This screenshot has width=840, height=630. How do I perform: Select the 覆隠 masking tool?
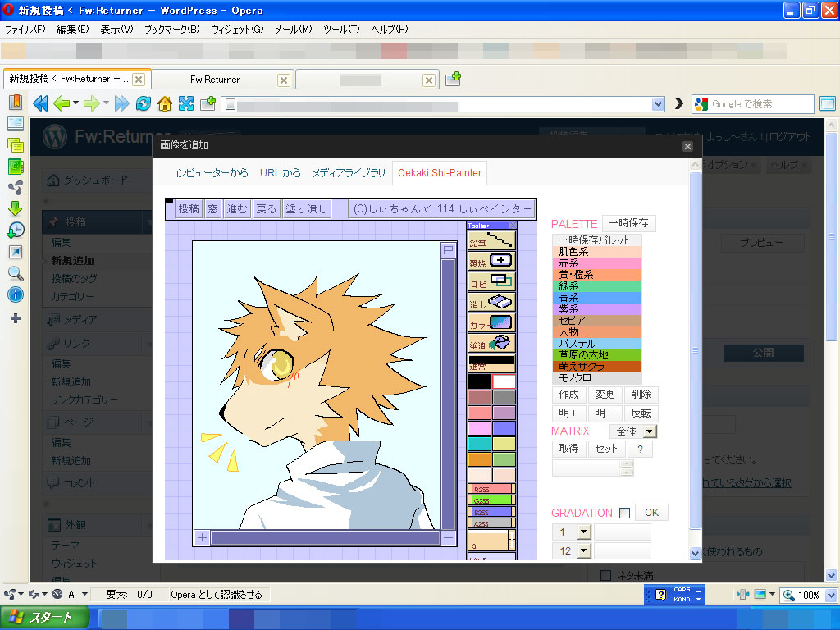[493, 260]
